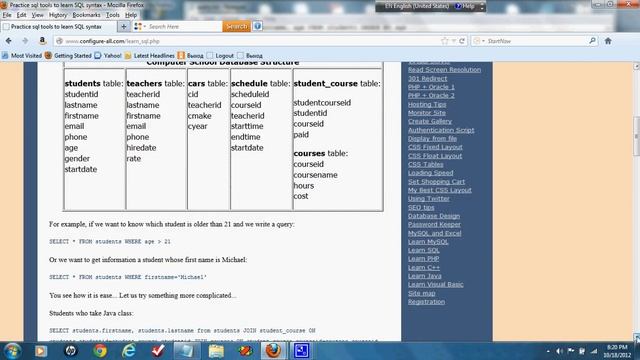Open a new tab with plus button
640x360 pixels.
coord(123,27)
